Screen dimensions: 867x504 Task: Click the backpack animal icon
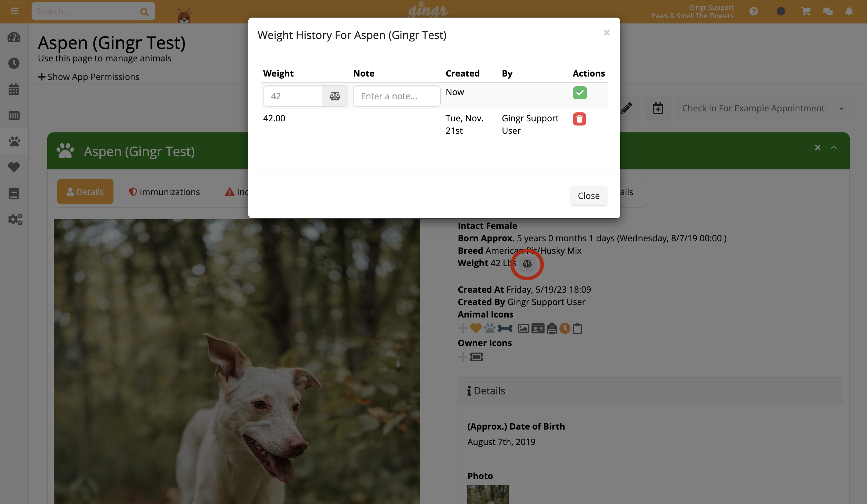[552, 329]
